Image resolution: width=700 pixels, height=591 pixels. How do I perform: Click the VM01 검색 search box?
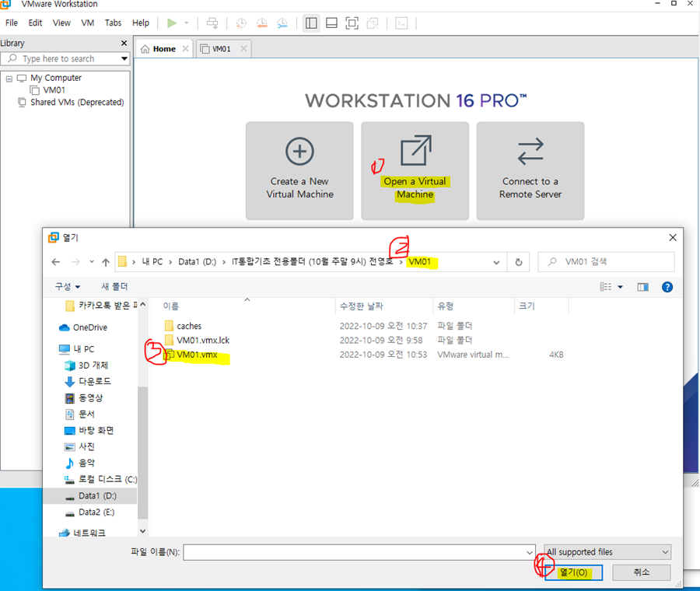coord(606,261)
